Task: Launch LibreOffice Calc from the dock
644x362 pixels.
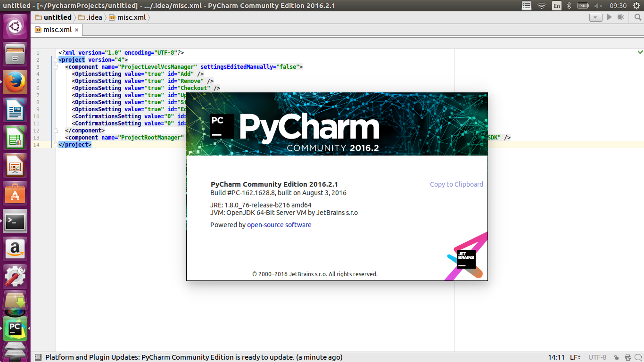Action: tap(16, 138)
